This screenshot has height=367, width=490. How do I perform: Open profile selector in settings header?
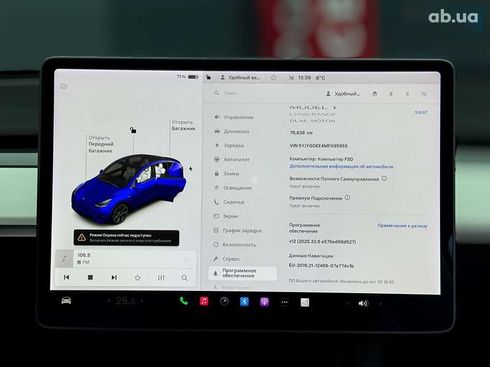pyautogui.click(x=343, y=94)
